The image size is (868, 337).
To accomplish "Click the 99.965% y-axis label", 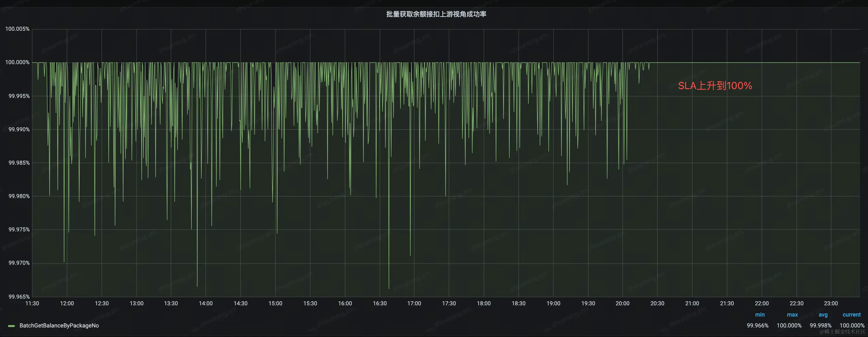I will coord(19,297).
